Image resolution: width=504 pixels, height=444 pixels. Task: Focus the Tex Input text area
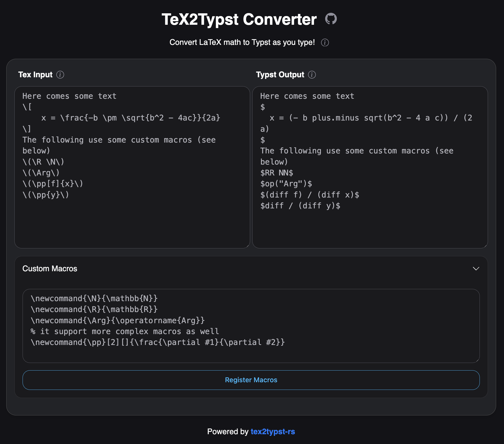pos(132,167)
